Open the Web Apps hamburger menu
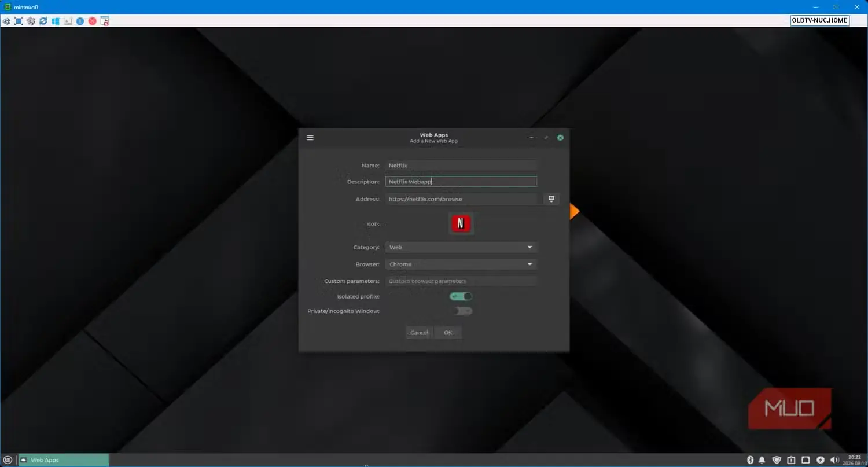The image size is (868, 467). 310,138
